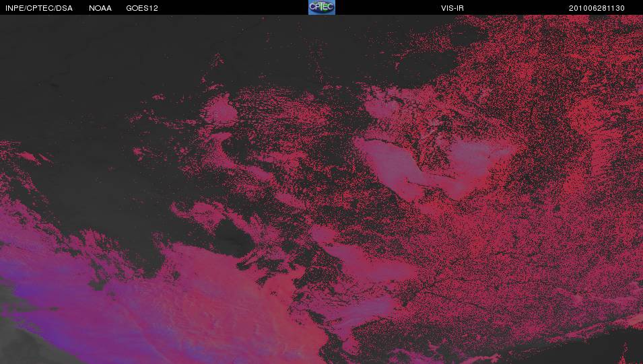Click the NOAA text in header
The image size is (643, 364).
pyautogui.click(x=100, y=8)
